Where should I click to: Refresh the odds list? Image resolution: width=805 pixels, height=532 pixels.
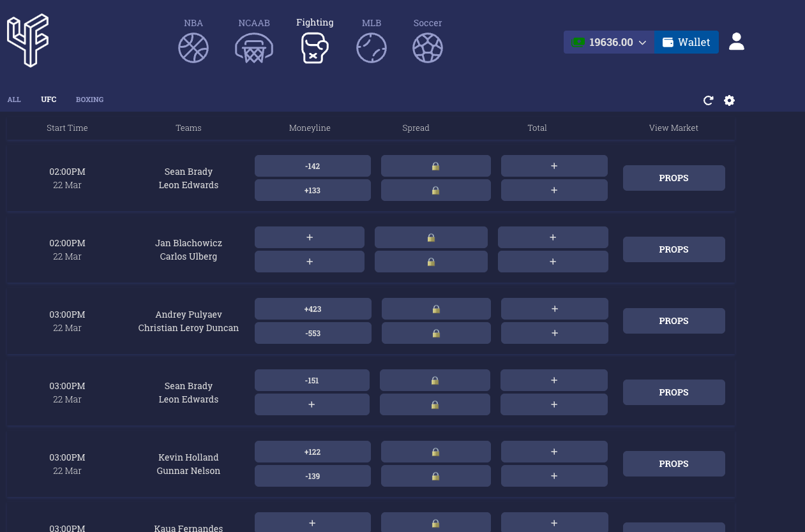click(x=708, y=100)
